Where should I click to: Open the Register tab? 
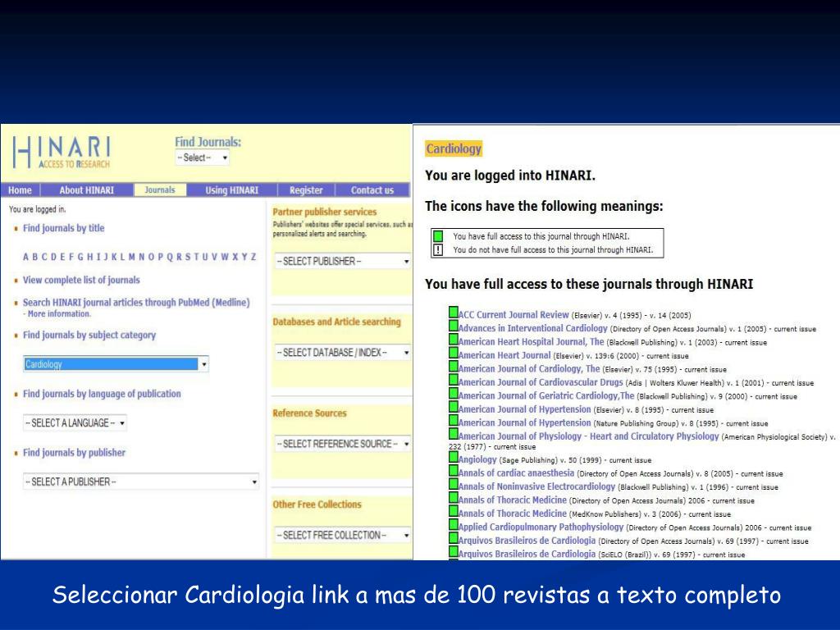(306, 190)
